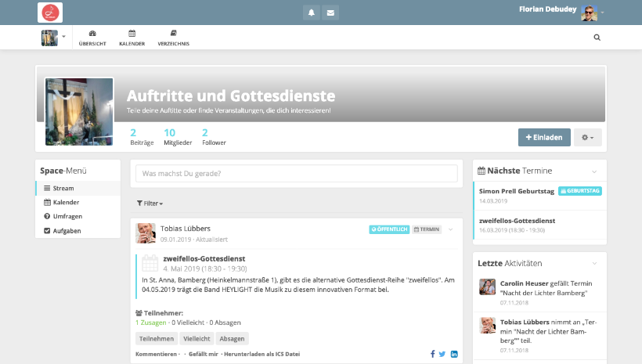Collapse the Nächste Termine panel

[594, 171]
